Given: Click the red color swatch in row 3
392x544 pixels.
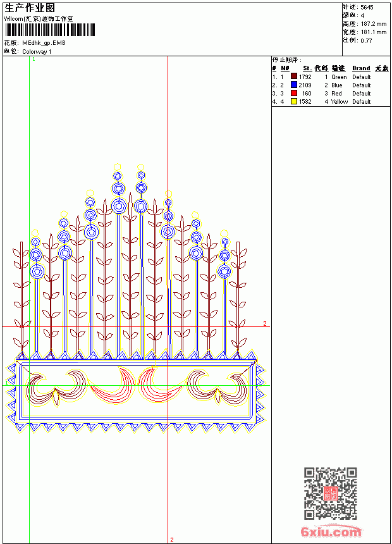Looking at the screenshot, I should [294, 93].
